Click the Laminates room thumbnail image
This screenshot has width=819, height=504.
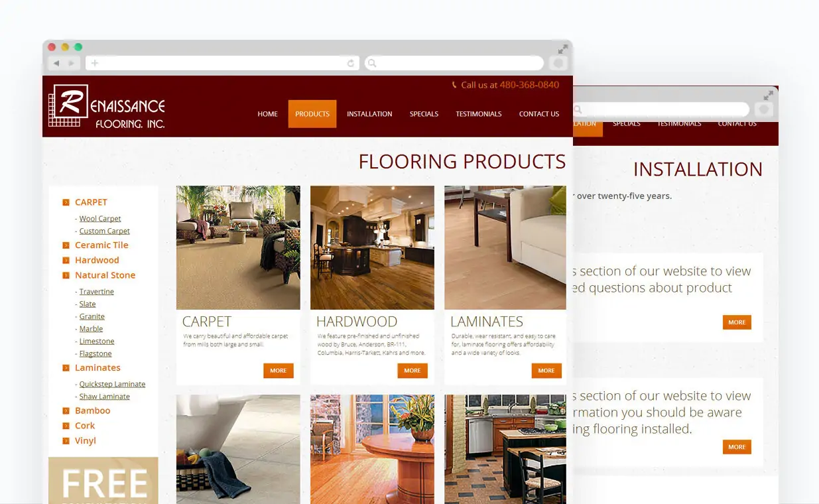coord(505,247)
